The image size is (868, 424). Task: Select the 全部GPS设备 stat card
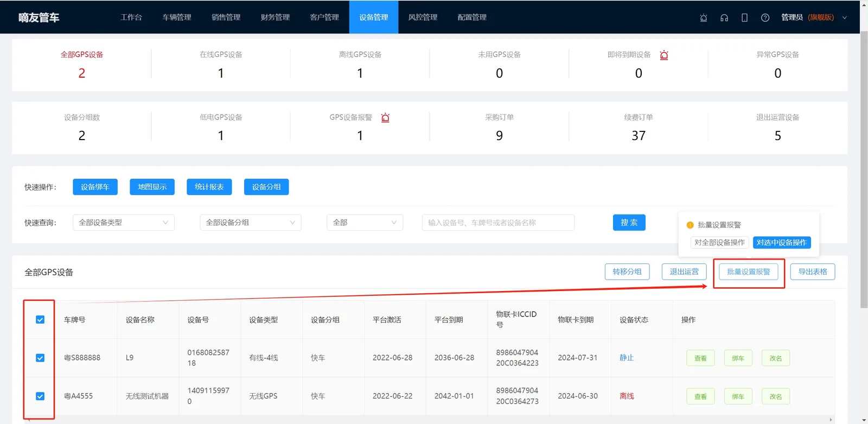coord(82,65)
